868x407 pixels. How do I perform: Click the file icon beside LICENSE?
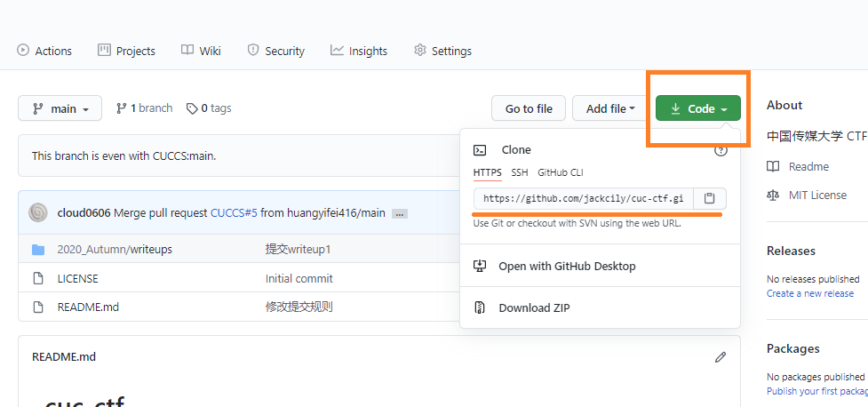[x=38, y=278]
